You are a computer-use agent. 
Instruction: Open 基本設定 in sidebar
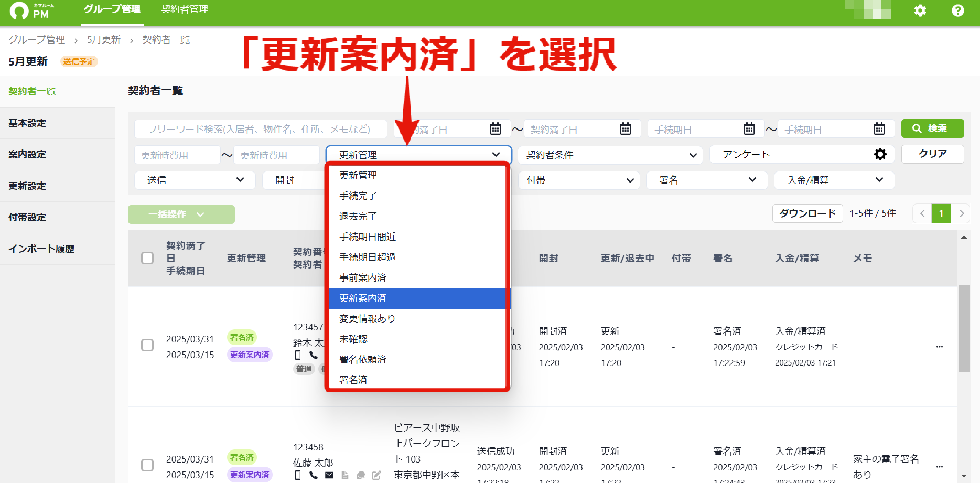click(58, 123)
